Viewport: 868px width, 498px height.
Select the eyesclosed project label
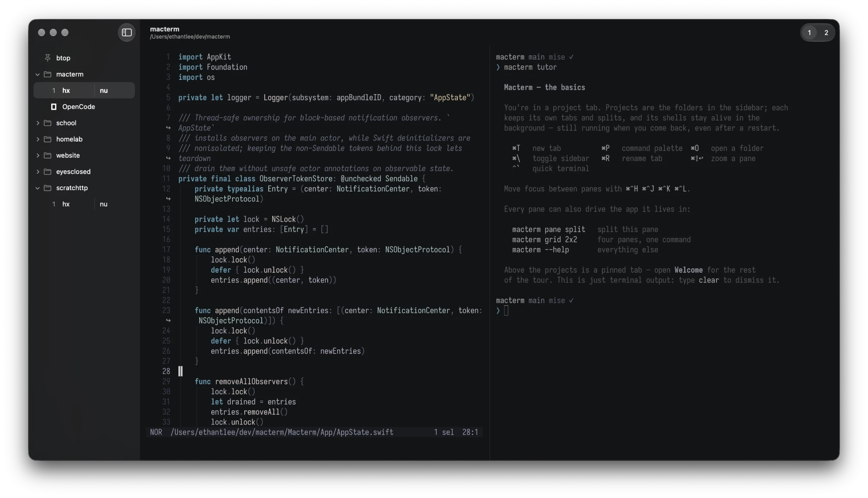coord(73,171)
